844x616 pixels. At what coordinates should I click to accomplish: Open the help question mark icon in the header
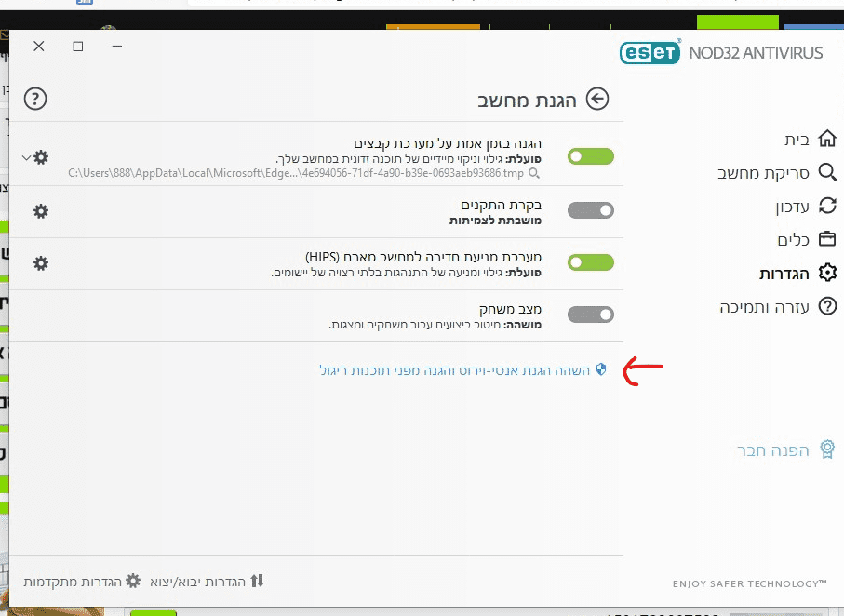35,99
